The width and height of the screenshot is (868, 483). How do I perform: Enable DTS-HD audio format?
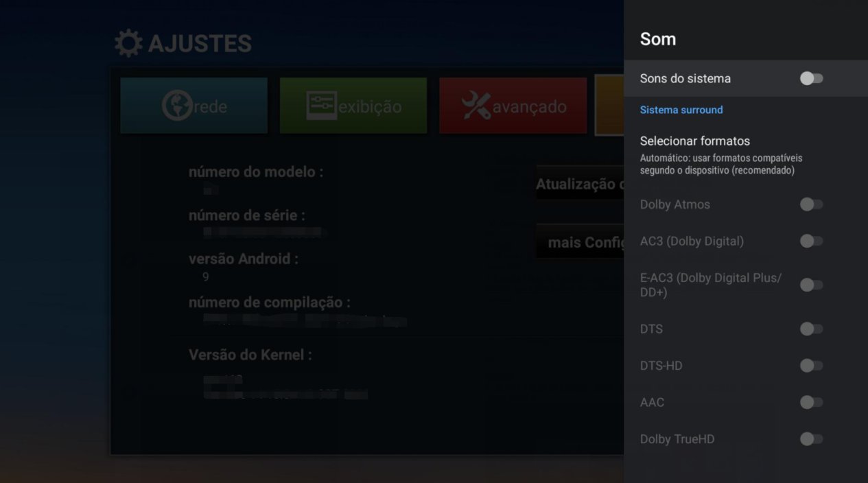tap(811, 366)
